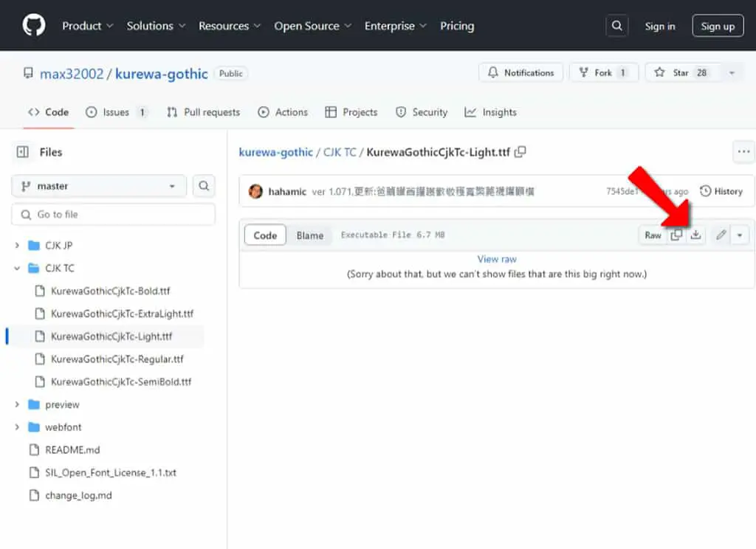Collapse the file tree panel icon

[23, 152]
